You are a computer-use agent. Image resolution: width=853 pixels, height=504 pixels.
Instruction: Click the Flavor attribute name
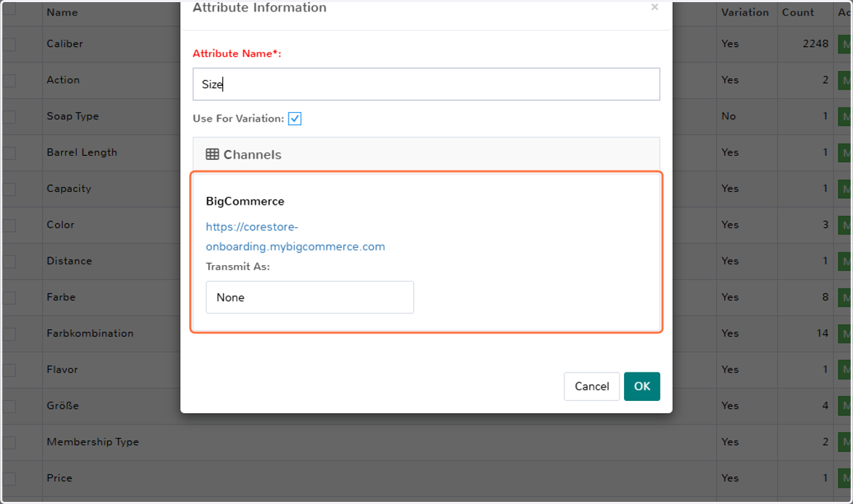coord(63,370)
